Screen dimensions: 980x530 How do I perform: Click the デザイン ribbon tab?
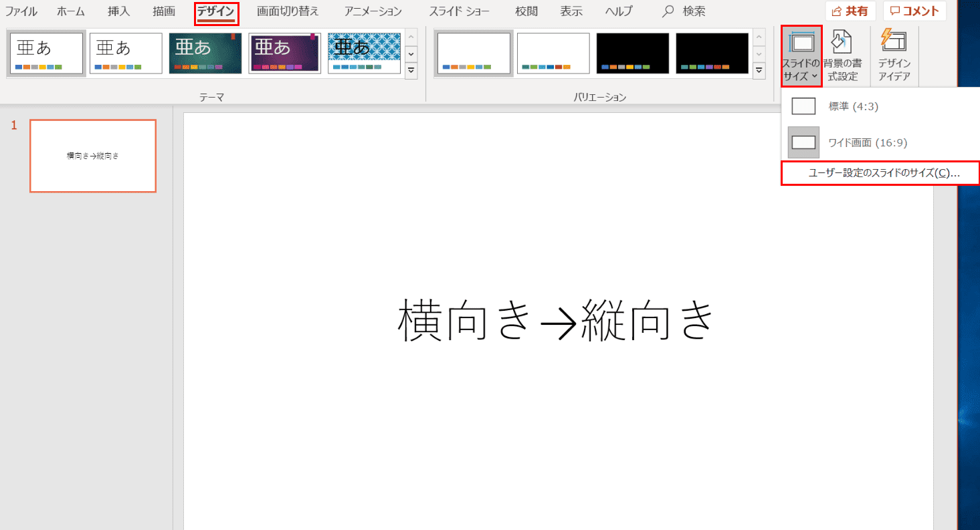pyautogui.click(x=216, y=11)
